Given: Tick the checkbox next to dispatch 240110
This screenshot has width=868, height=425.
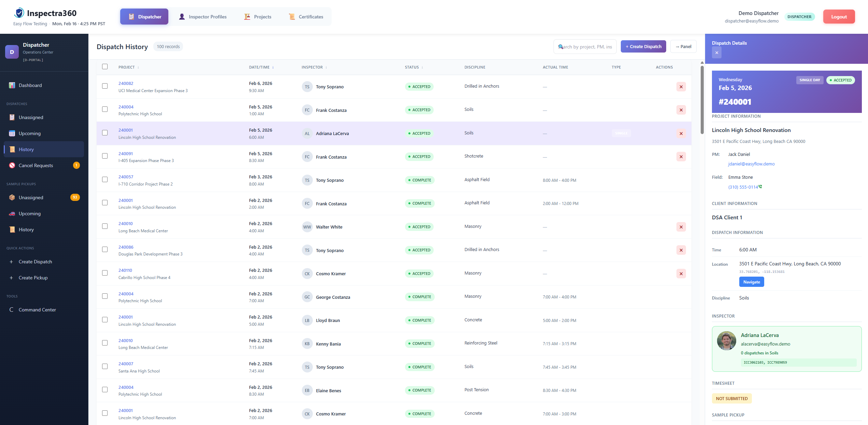Looking at the screenshot, I should pos(105,273).
